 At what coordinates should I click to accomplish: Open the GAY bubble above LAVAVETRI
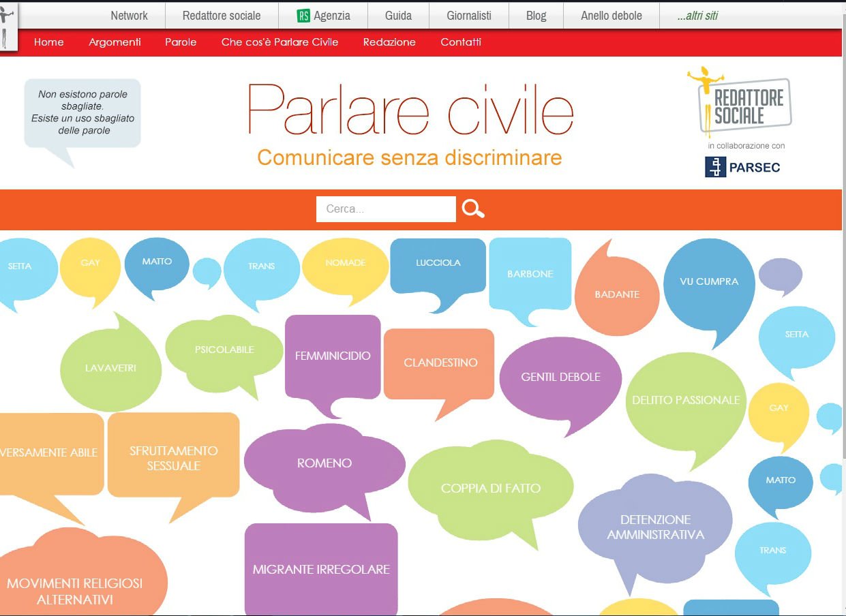pyautogui.click(x=90, y=271)
